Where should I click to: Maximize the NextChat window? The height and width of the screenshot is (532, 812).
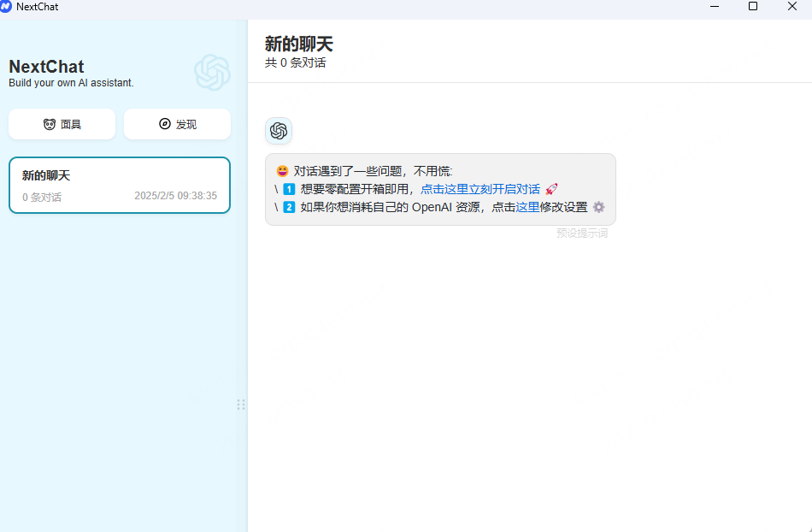pyautogui.click(x=754, y=6)
